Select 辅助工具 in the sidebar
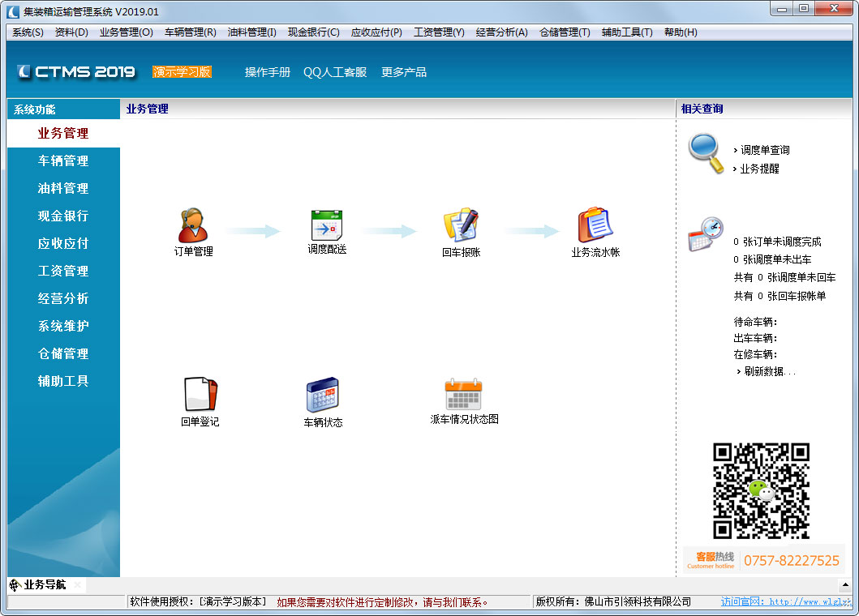Viewport: 859px width, 616px height. point(63,381)
